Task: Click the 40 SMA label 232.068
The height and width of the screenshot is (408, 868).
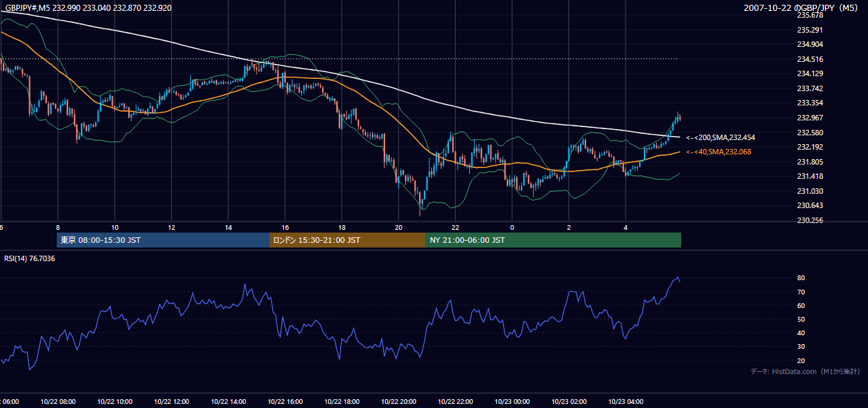Action: 719,152
